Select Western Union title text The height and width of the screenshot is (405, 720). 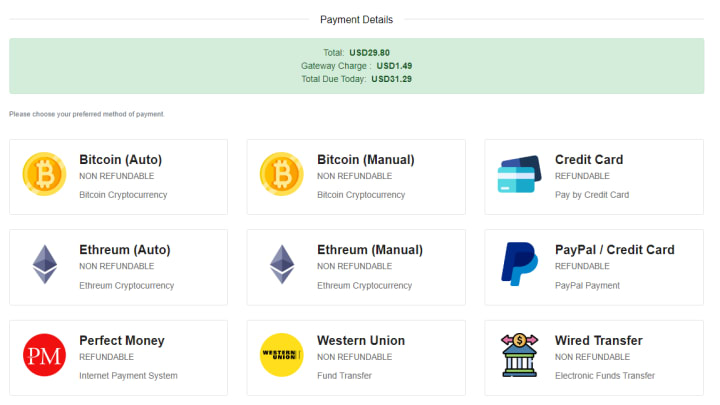point(361,341)
